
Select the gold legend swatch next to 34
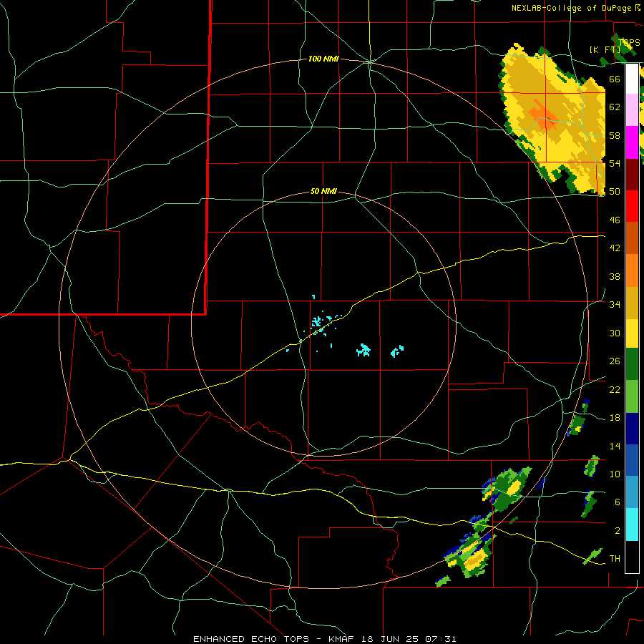pyautogui.click(x=632, y=303)
